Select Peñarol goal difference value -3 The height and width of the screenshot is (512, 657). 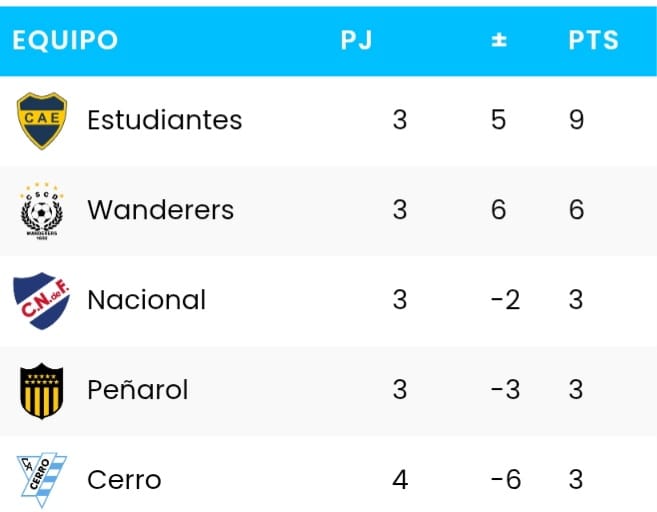pos(505,390)
